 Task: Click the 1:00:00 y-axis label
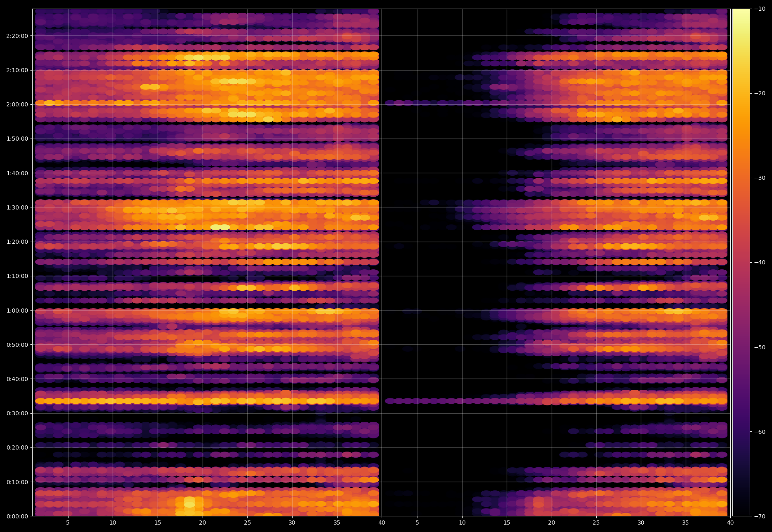(17, 311)
